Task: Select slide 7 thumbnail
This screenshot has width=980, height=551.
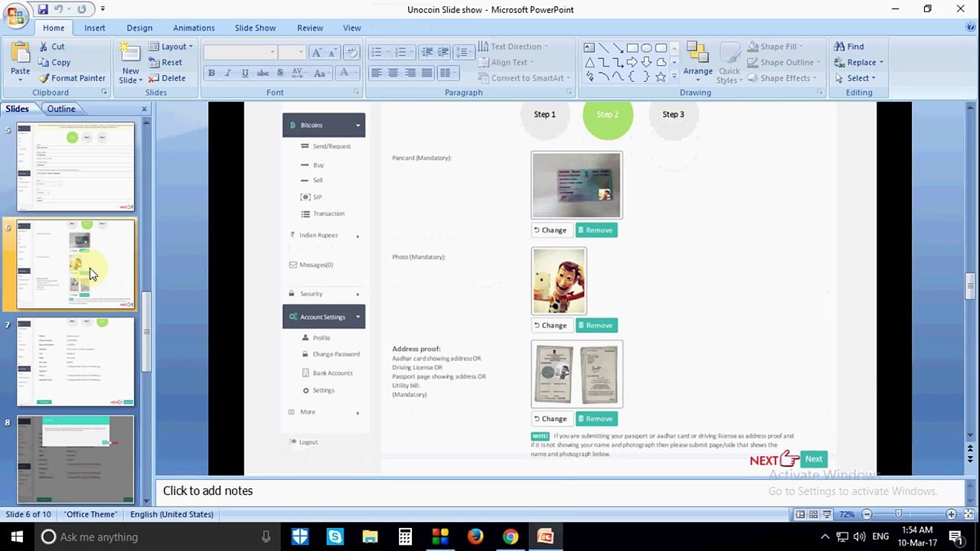Action: tap(75, 362)
